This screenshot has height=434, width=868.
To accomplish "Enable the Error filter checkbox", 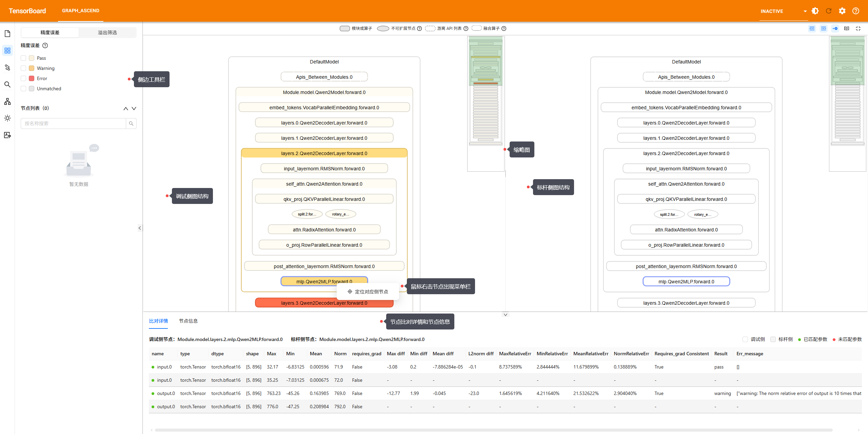I will (x=23, y=78).
